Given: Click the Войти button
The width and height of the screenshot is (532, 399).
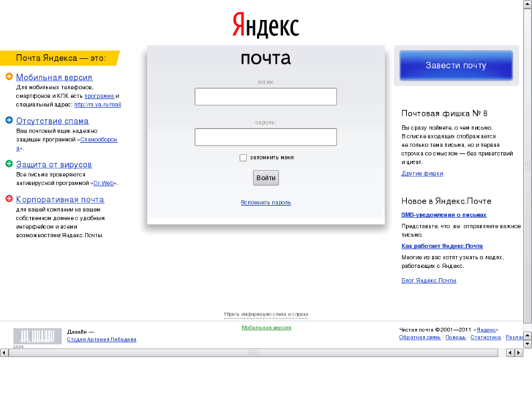Looking at the screenshot, I should pos(266,178).
